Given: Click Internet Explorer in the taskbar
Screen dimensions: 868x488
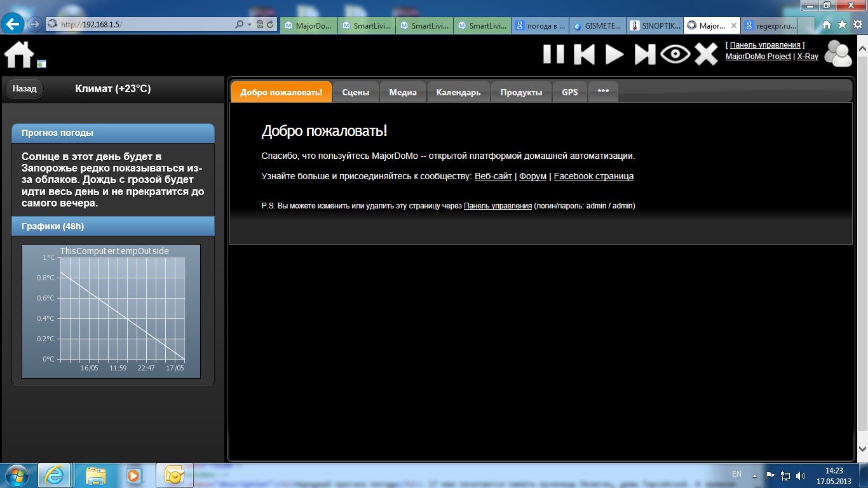Looking at the screenshot, I should tap(54, 475).
